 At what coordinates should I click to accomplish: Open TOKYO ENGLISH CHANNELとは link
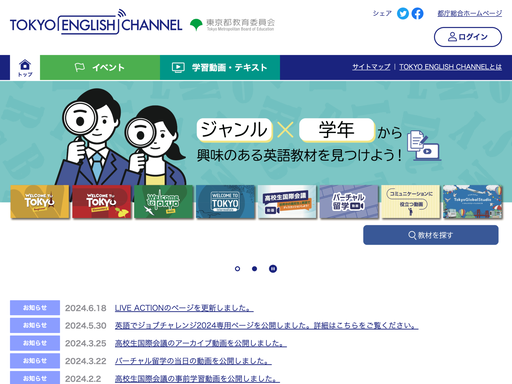click(450, 67)
